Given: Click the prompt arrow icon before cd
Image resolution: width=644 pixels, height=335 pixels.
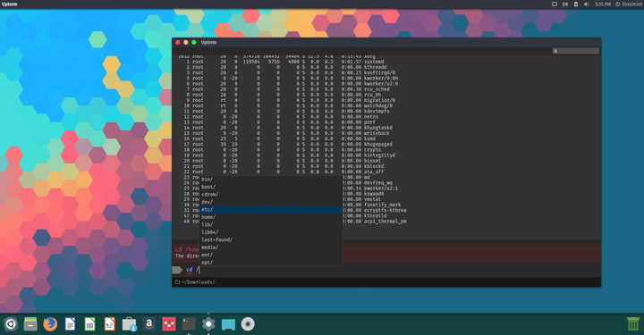Looking at the screenshot, I should 177,270.
